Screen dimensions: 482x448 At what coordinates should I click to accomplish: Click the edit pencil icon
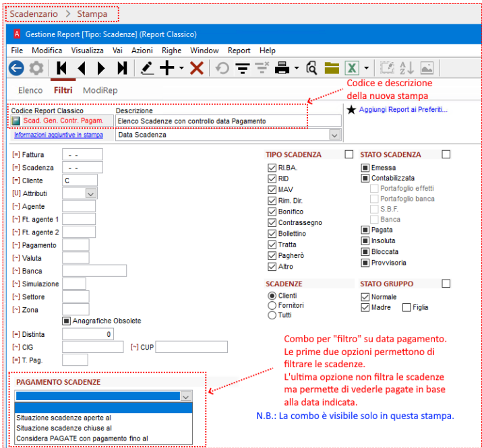147,68
